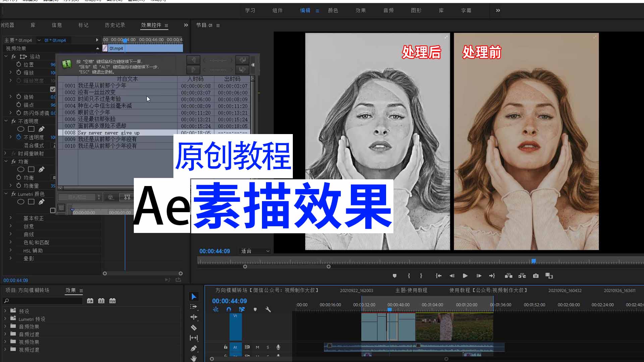Switch to the 图形 workspace
The image size is (644, 362).
416,10
